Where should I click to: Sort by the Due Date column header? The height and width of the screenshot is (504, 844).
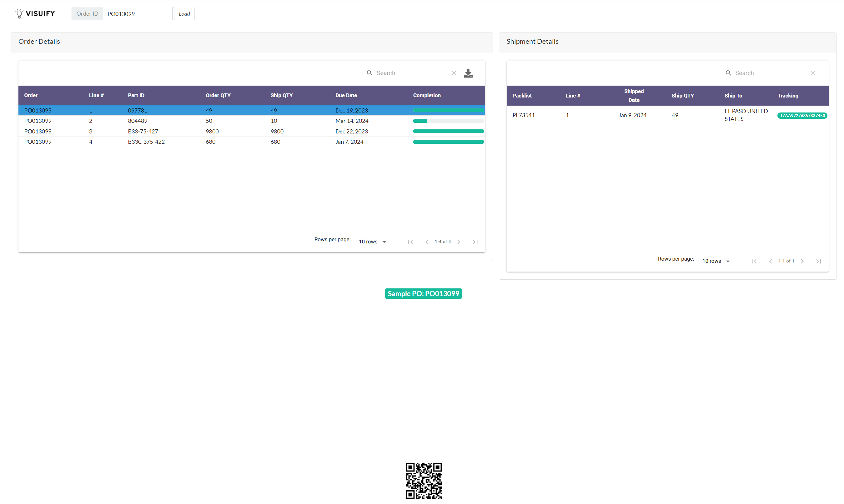(346, 95)
